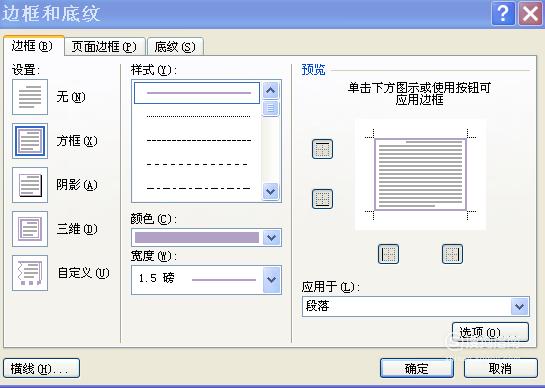The height and width of the screenshot is (388, 545).
Task: Select the dotted line style
Action: [x=198, y=116]
